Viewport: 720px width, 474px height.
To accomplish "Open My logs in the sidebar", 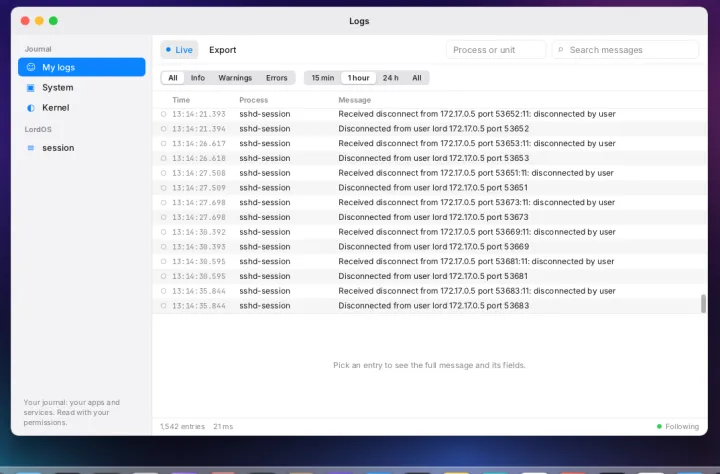I will (82, 67).
